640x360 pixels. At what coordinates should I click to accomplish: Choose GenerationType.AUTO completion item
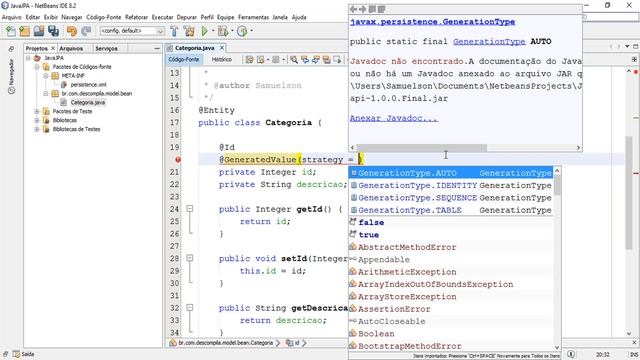coord(451,173)
